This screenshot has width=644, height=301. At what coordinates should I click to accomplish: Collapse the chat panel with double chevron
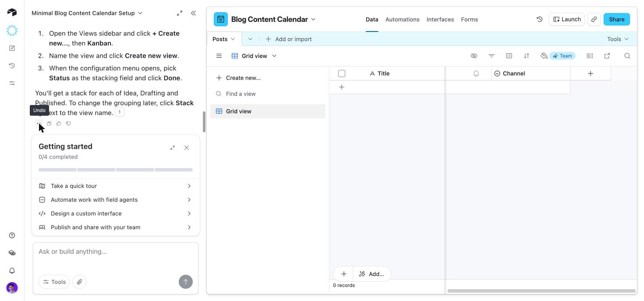193,13
